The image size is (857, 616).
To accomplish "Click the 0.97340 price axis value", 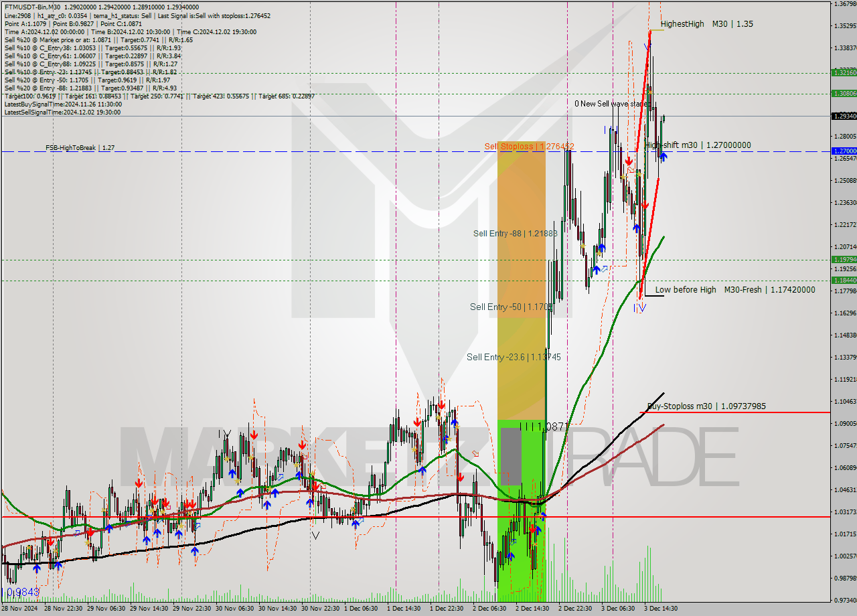I will pos(844,600).
